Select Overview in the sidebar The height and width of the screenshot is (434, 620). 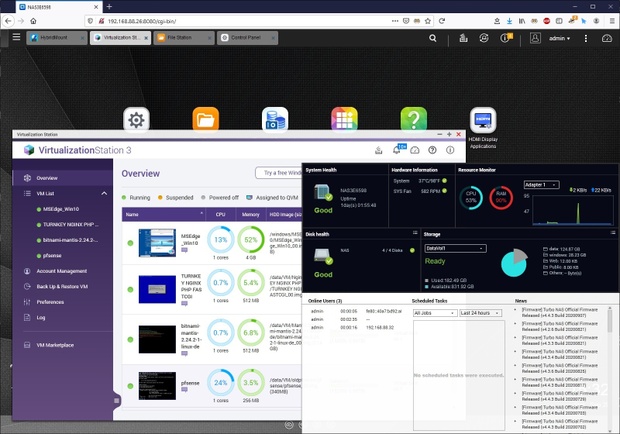(62, 178)
